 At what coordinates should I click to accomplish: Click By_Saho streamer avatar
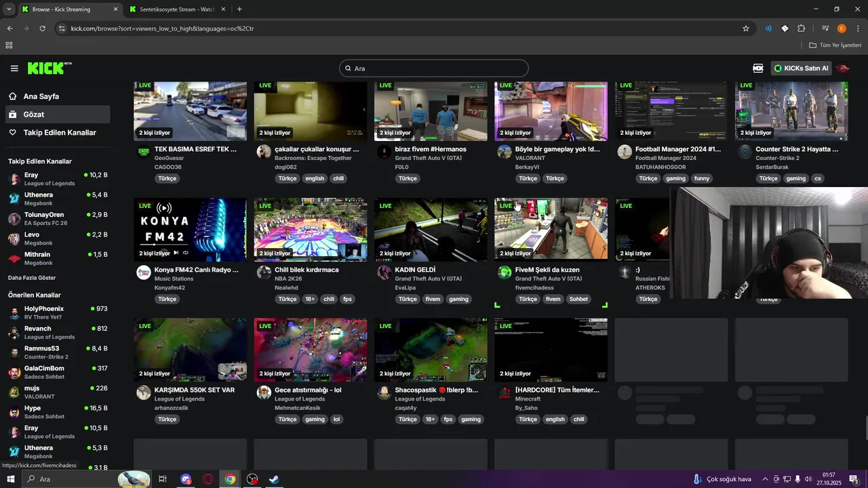(x=505, y=393)
